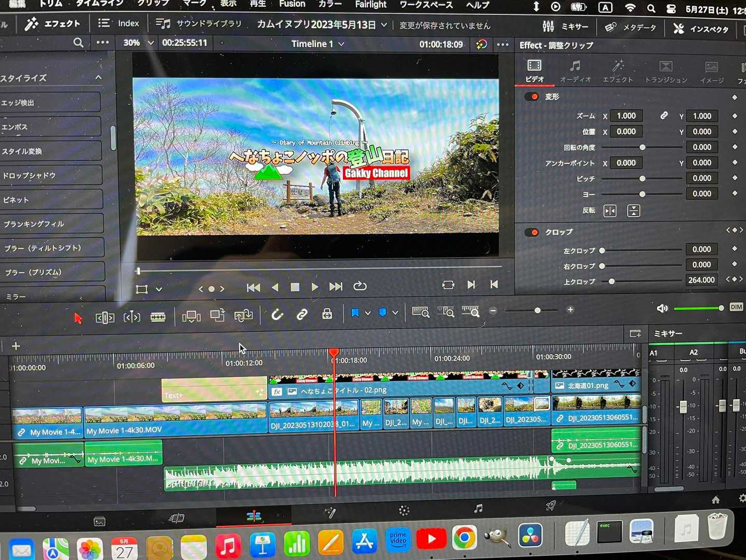746x560 pixels.
Task: Select the red arrow selection tool
Action: pyautogui.click(x=78, y=318)
